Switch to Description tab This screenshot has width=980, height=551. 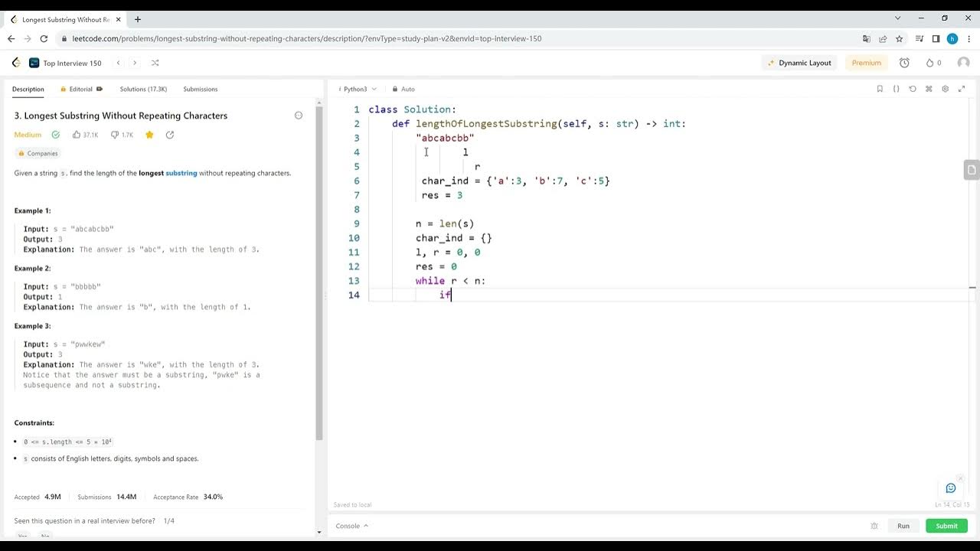coord(28,89)
